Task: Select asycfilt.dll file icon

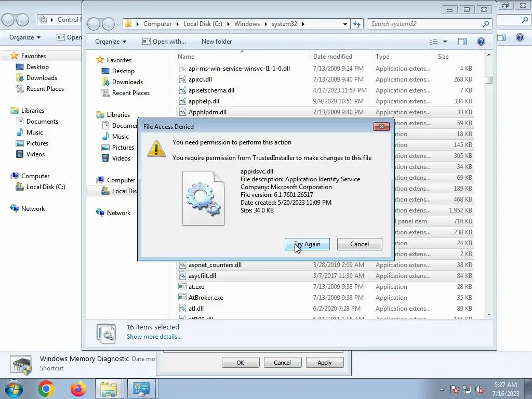Action: [182, 276]
